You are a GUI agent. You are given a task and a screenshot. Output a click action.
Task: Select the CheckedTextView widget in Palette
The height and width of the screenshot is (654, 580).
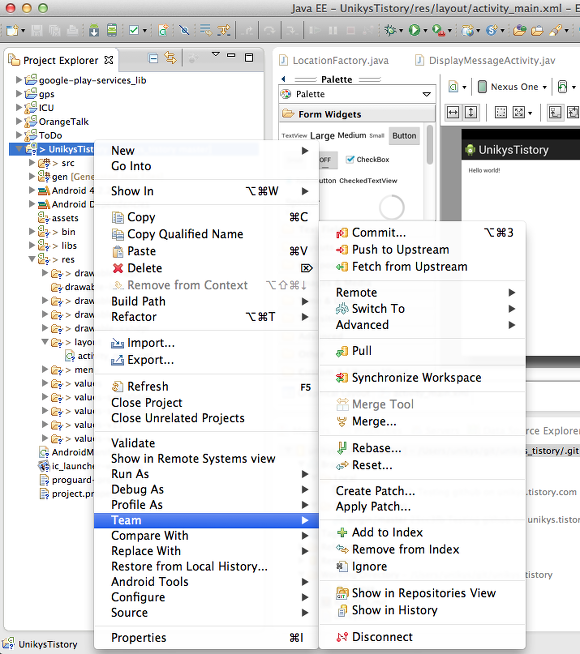368,181
